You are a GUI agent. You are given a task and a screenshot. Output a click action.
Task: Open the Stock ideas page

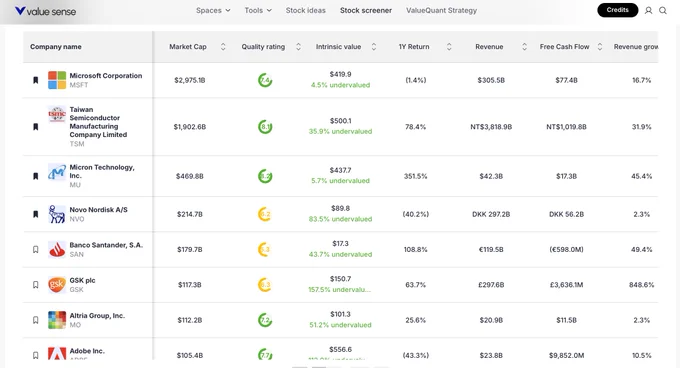coord(305,10)
